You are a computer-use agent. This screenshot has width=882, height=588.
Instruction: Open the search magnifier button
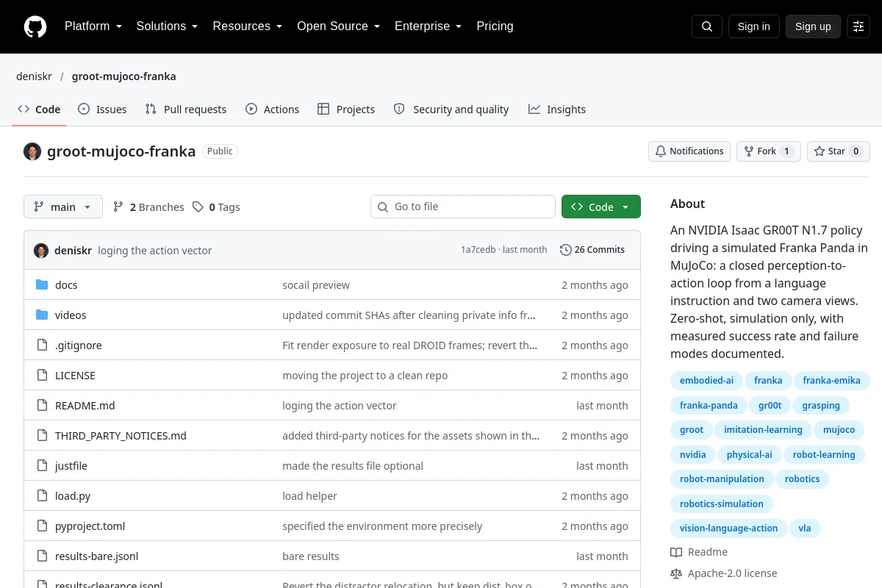coord(707,26)
